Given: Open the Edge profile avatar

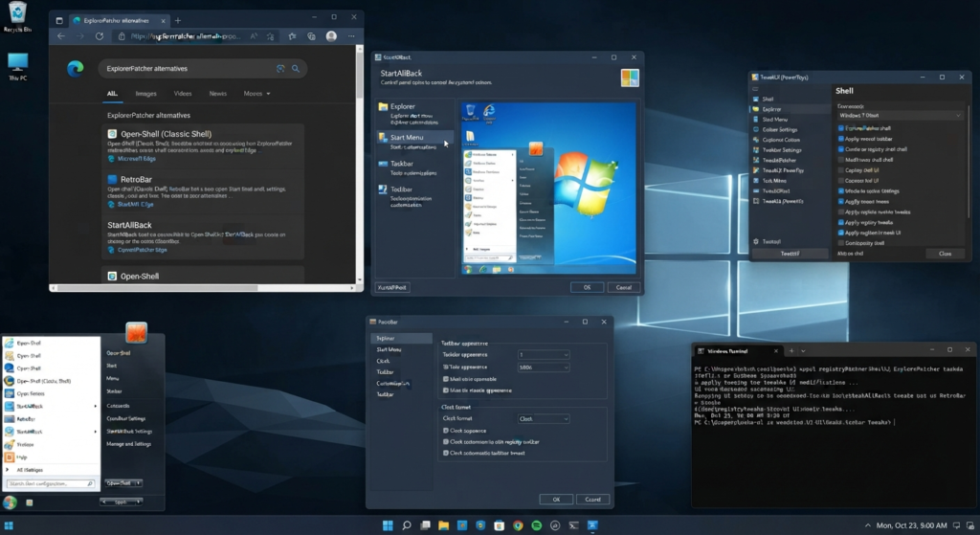Looking at the screenshot, I should (x=331, y=36).
